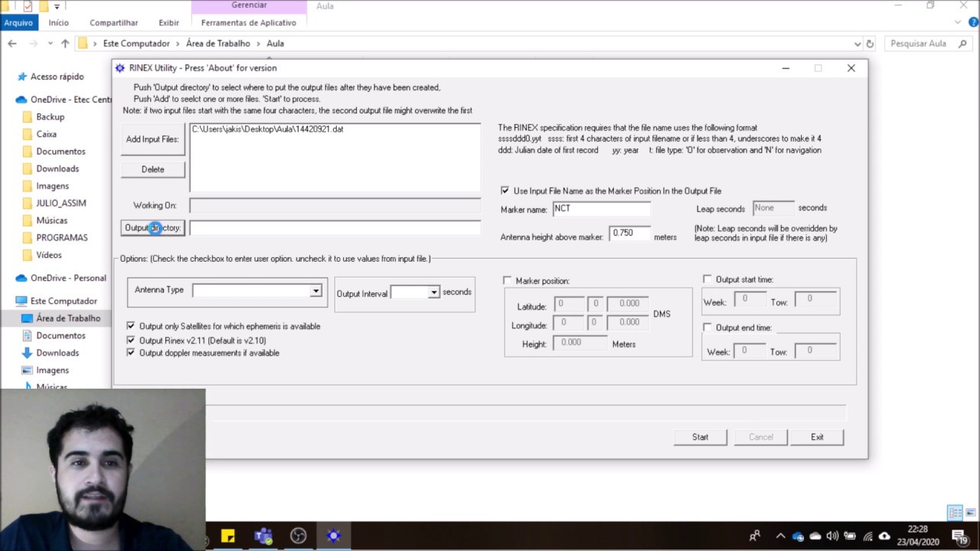The height and width of the screenshot is (551, 980).
Task: Expand the Explorer address bar history dropdown
Action: pos(857,44)
